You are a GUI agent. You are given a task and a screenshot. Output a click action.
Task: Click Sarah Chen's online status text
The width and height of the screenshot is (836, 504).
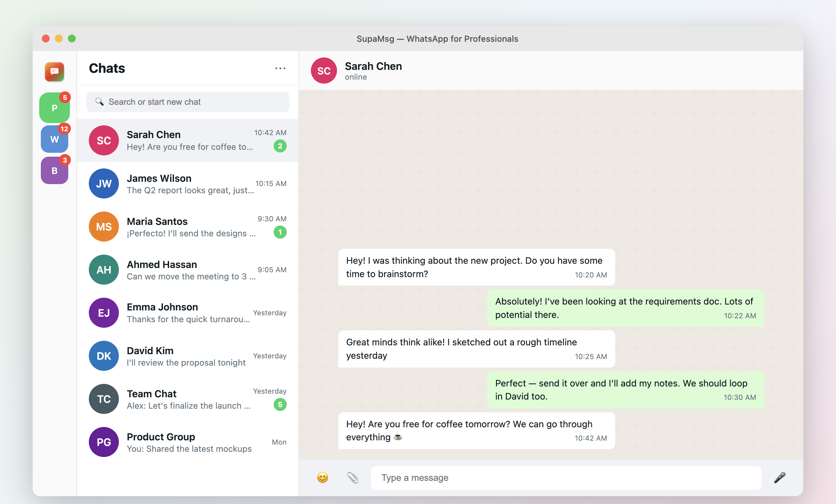click(356, 77)
